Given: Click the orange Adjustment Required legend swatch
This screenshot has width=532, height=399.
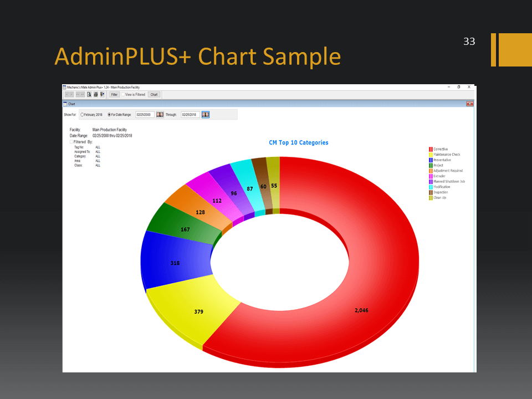Looking at the screenshot, I should (x=431, y=171).
